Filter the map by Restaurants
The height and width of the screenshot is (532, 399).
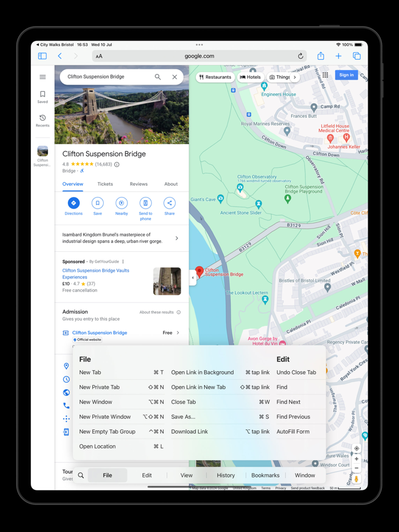215,77
